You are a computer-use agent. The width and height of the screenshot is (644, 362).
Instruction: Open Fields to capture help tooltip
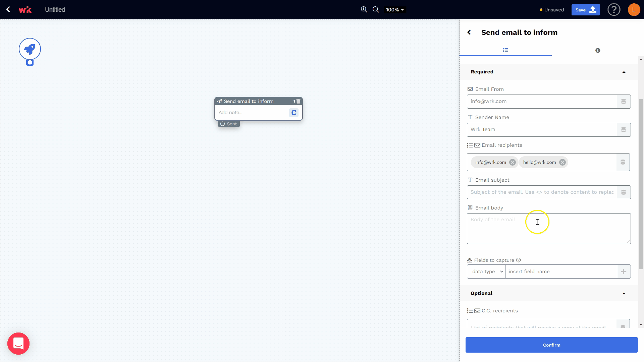(518, 260)
